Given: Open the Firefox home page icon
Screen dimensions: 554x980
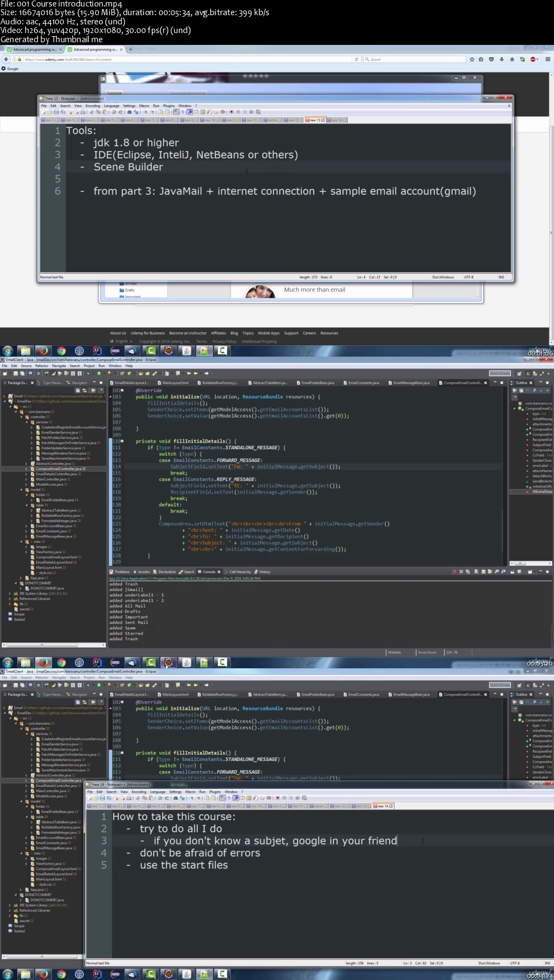Looking at the screenshot, I should [x=512, y=60].
